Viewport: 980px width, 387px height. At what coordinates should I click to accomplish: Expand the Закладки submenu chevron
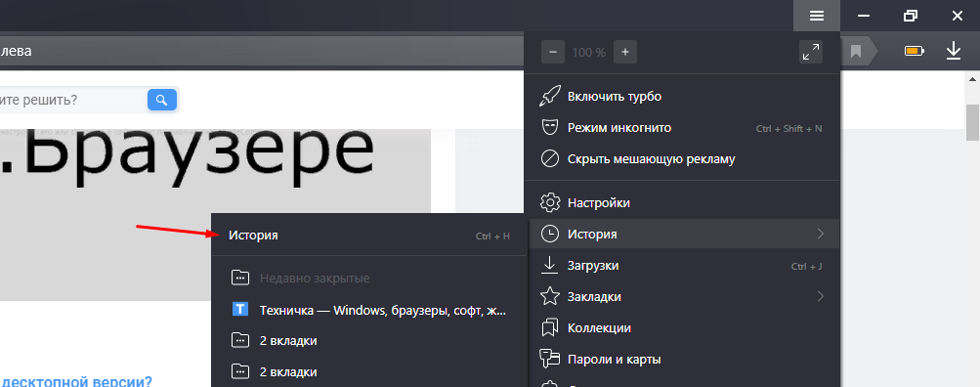821,296
